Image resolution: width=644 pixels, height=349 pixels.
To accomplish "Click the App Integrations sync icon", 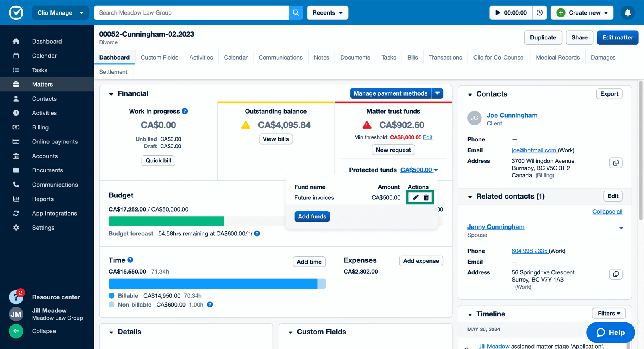I will [x=16, y=213].
